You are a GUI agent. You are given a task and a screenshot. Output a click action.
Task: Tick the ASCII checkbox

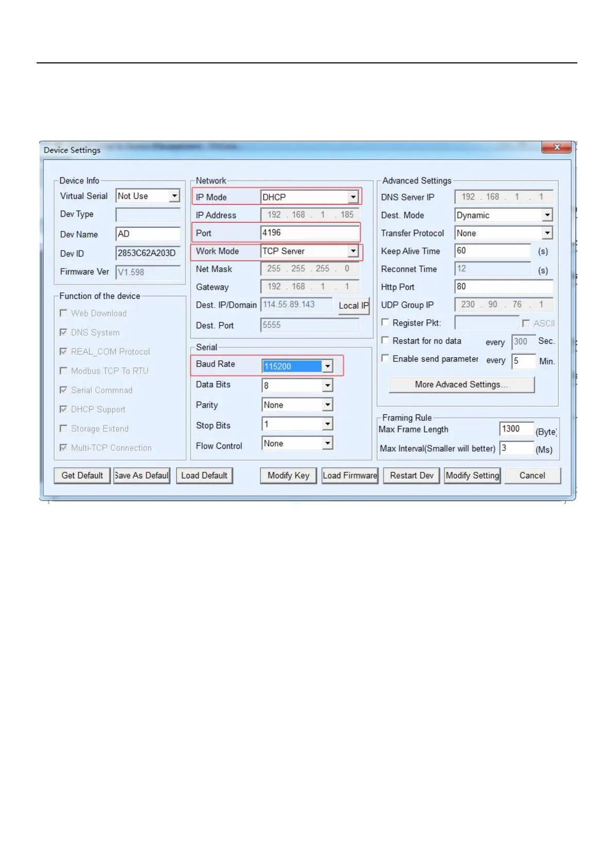pos(526,323)
